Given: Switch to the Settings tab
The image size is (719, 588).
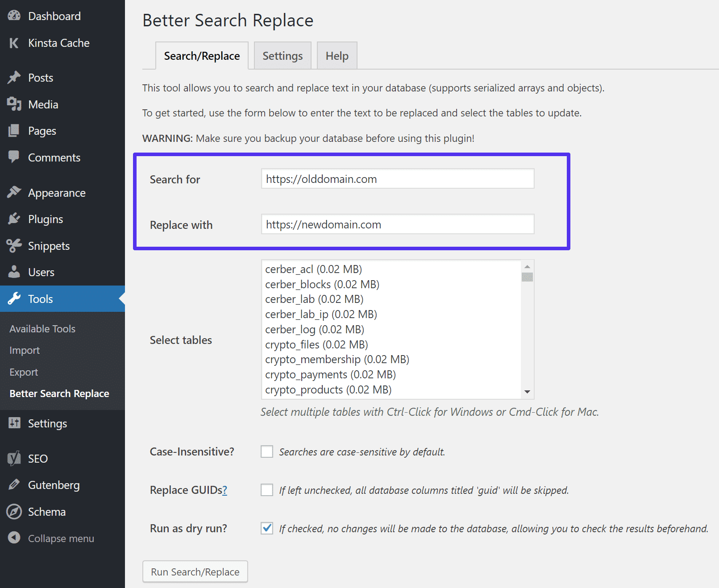Looking at the screenshot, I should click(282, 55).
